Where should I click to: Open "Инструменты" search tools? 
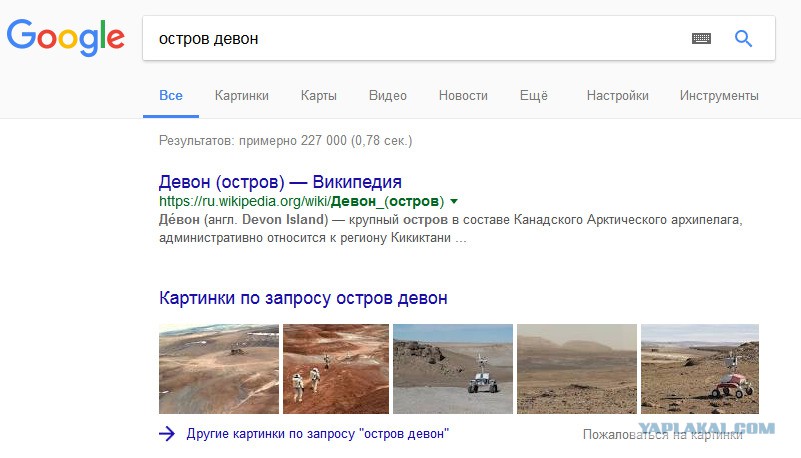point(719,95)
